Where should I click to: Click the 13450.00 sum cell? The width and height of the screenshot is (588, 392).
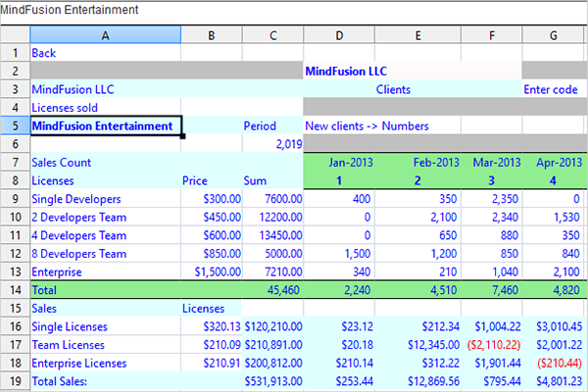(272, 235)
